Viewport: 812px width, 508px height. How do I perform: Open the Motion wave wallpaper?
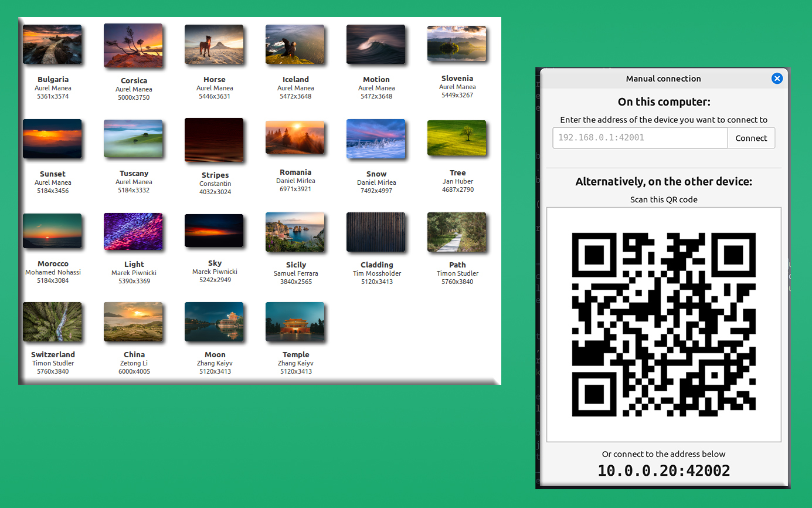[376, 45]
